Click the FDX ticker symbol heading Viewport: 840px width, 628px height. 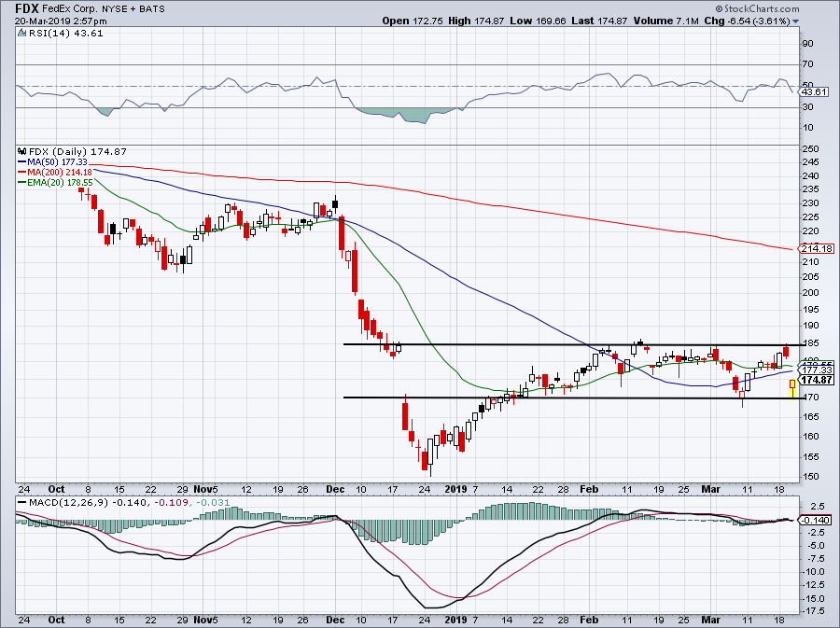[x=26, y=8]
